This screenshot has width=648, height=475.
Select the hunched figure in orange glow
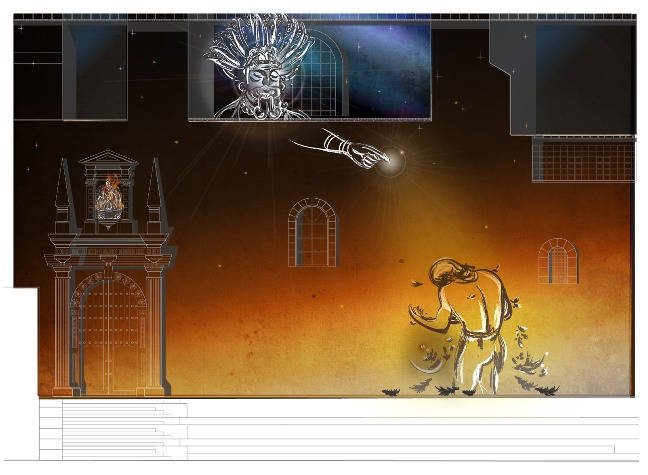(467, 320)
